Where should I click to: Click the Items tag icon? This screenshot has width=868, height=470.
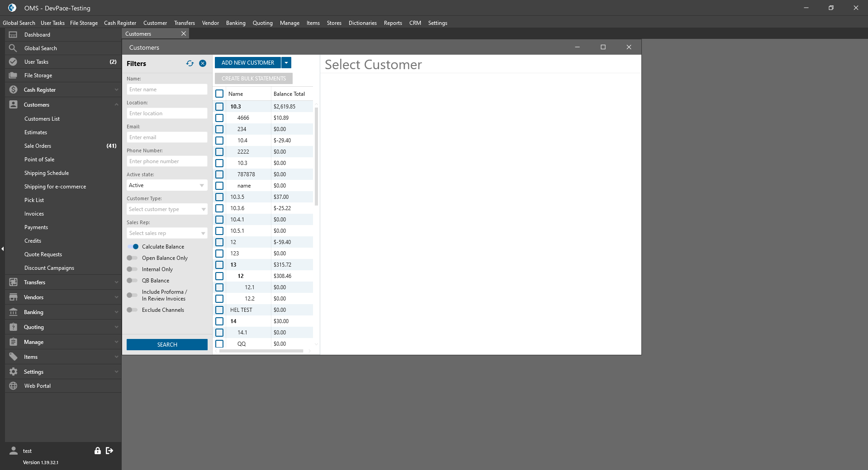(13, 357)
